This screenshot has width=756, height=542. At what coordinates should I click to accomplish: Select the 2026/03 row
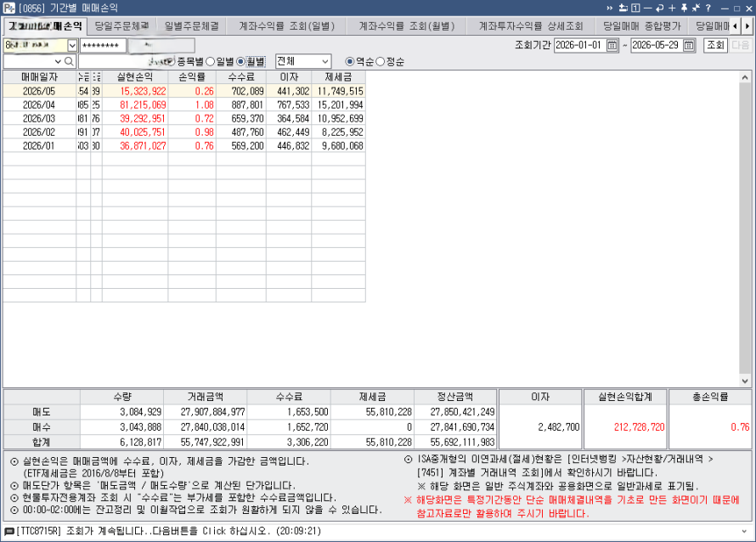(184, 118)
